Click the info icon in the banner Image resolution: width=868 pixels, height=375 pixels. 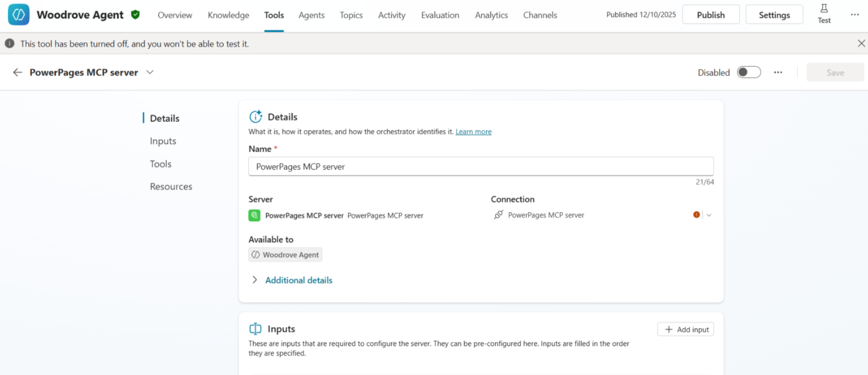pos(10,43)
